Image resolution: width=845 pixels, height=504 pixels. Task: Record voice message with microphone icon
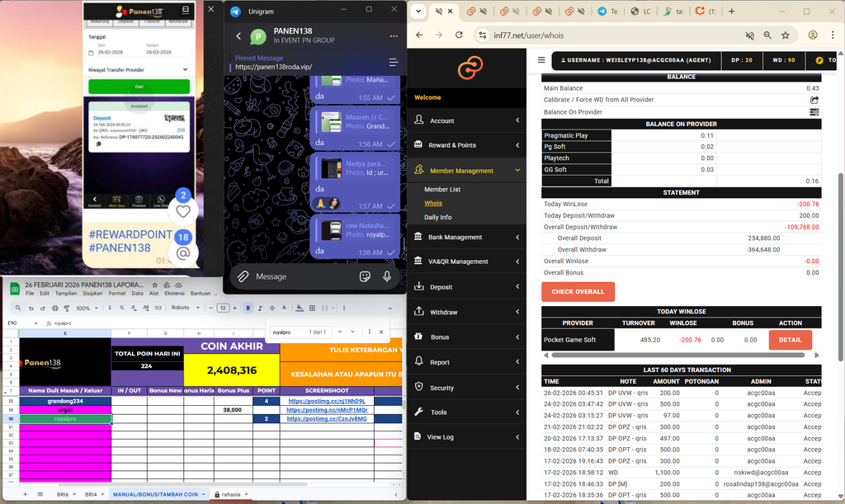[x=387, y=276]
